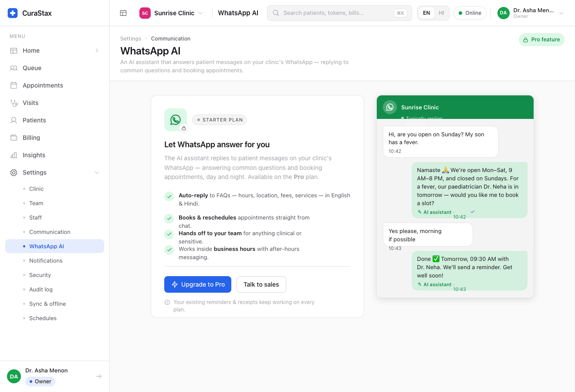Click the Owner role badge in sidebar footer

40,382
